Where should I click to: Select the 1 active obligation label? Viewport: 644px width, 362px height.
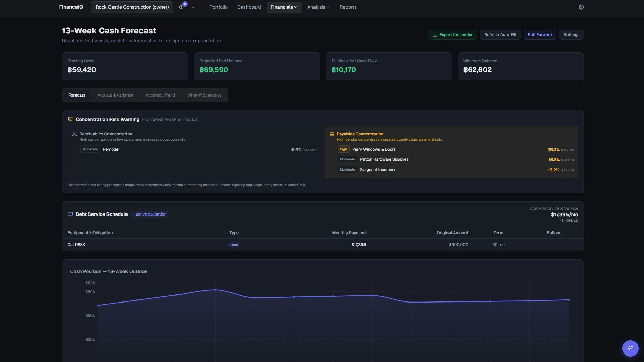pos(149,214)
